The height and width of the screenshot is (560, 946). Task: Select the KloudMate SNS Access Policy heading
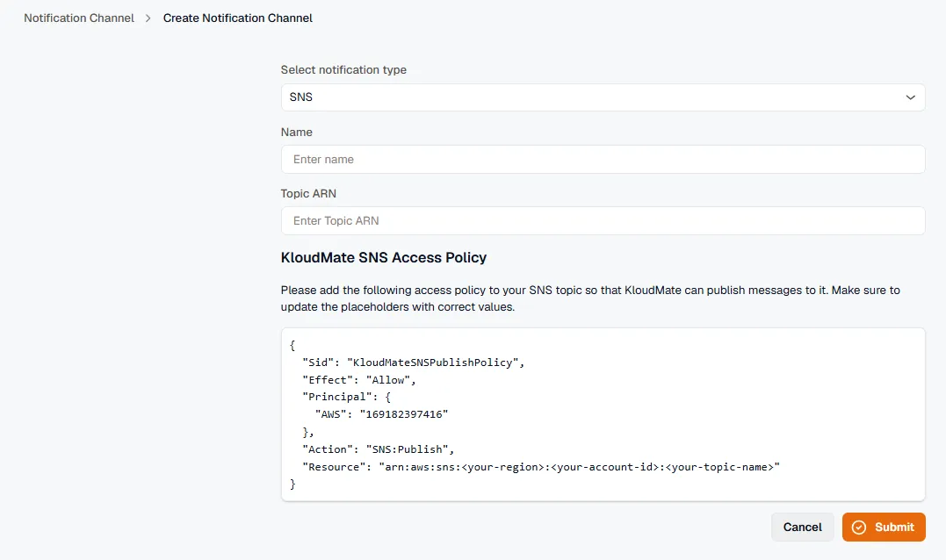[384, 257]
